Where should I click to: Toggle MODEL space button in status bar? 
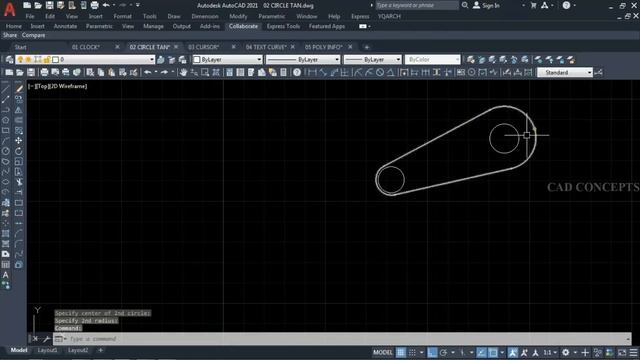[x=382, y=352]
